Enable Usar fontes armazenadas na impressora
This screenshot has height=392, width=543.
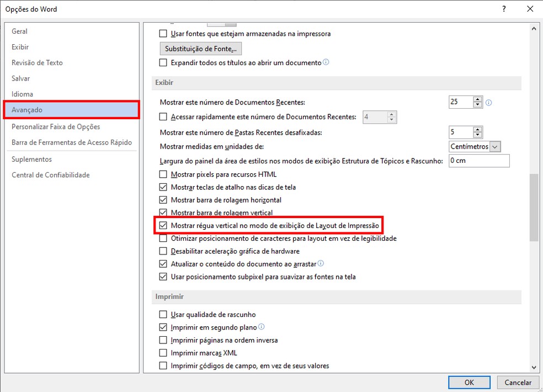point(163,34)
